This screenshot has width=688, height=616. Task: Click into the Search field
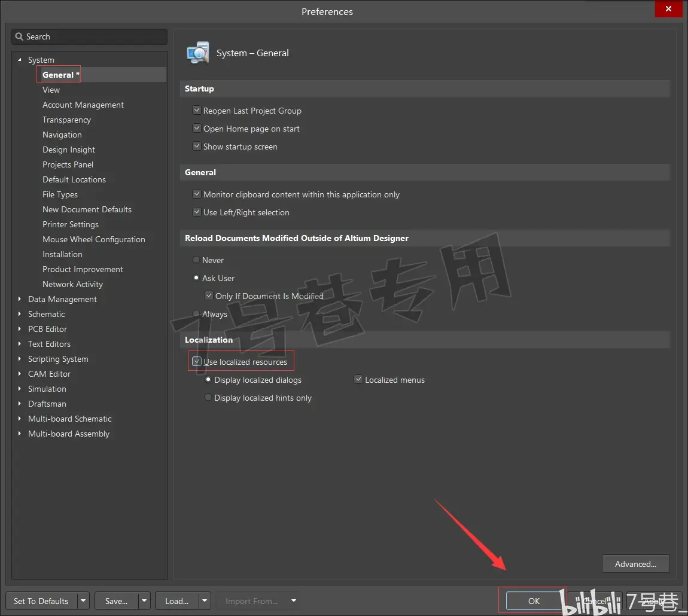pos(90,37)
